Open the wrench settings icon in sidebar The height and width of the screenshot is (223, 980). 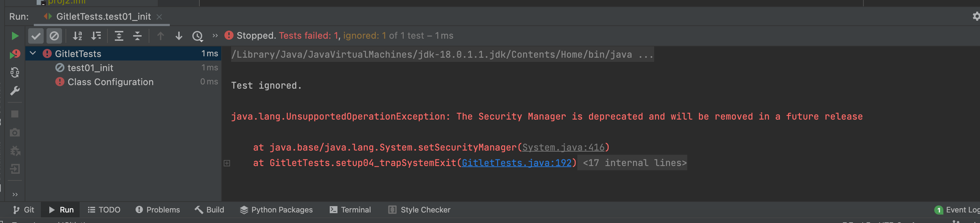(15, 91)
